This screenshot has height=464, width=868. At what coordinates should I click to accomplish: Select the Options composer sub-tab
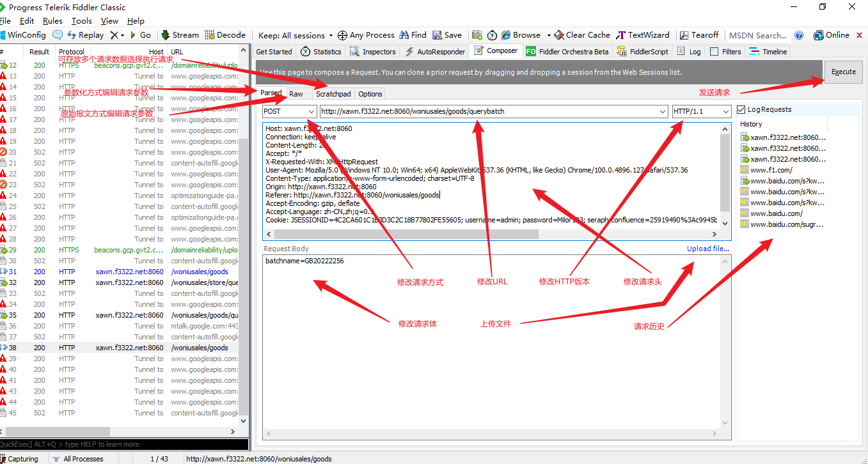pyautogui.click(x=370, y=94)
